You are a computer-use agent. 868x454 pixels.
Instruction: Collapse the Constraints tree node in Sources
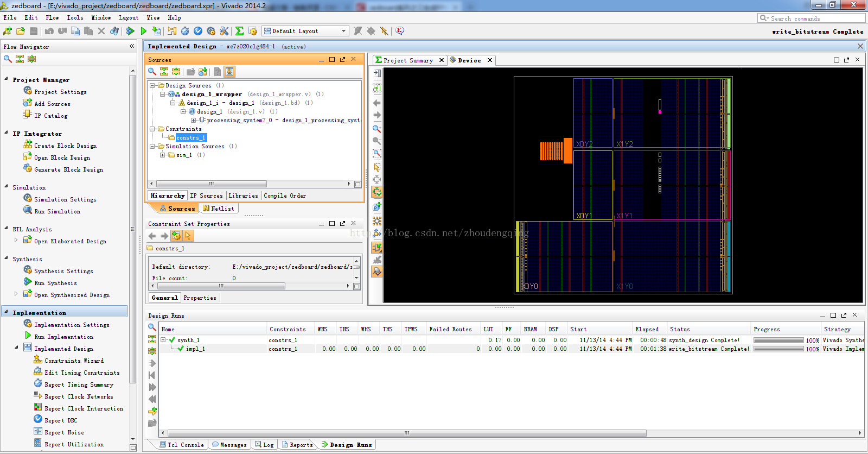click(152, 129)
